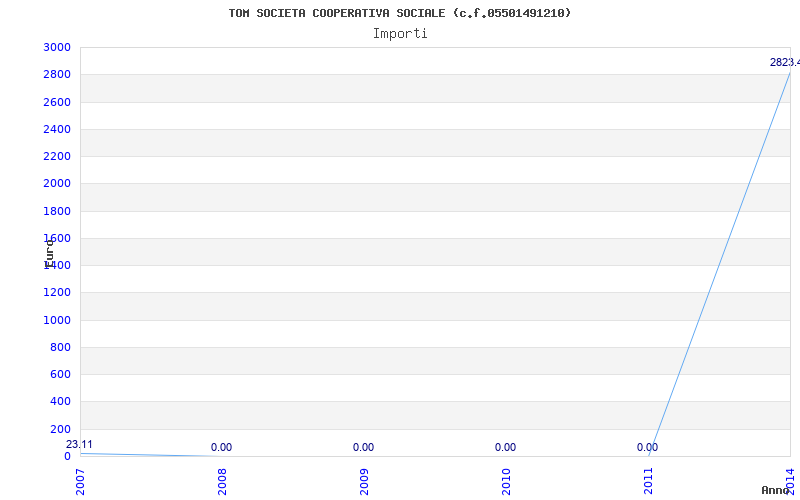Click the 1800 y-axis tick label

pos(57,211)
